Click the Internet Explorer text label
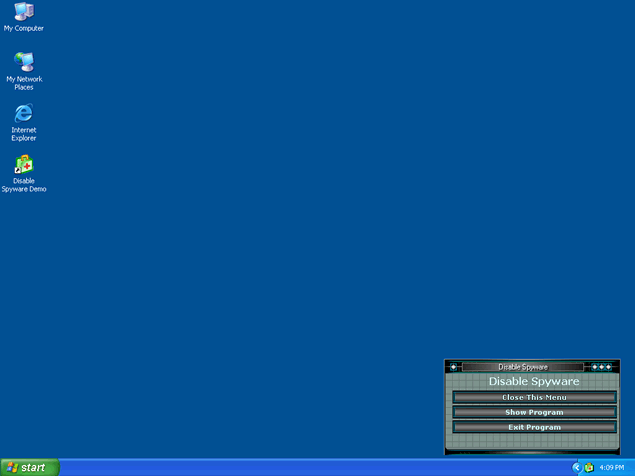This screenshot has width=635, height=476. [23, 134]
